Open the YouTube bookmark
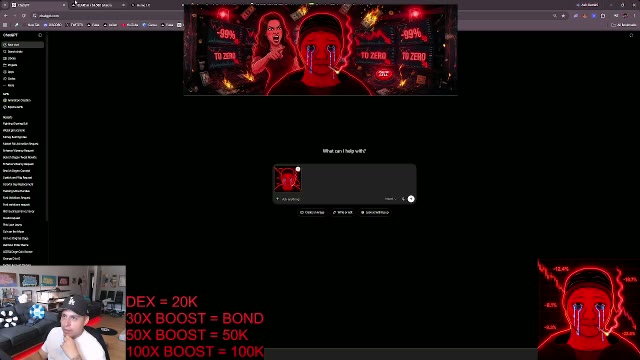The height and width of the screenshot is (360, 640). tap(130, 25)
